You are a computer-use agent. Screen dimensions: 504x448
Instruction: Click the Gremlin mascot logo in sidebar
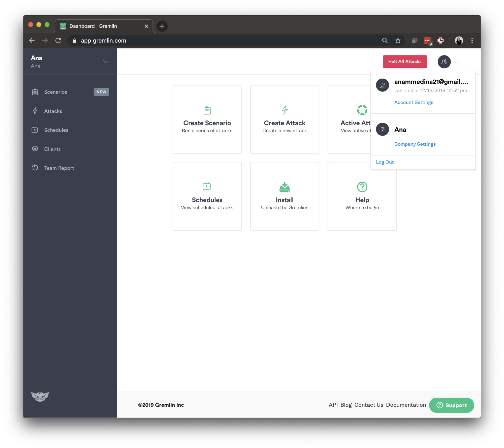point(40,396)
